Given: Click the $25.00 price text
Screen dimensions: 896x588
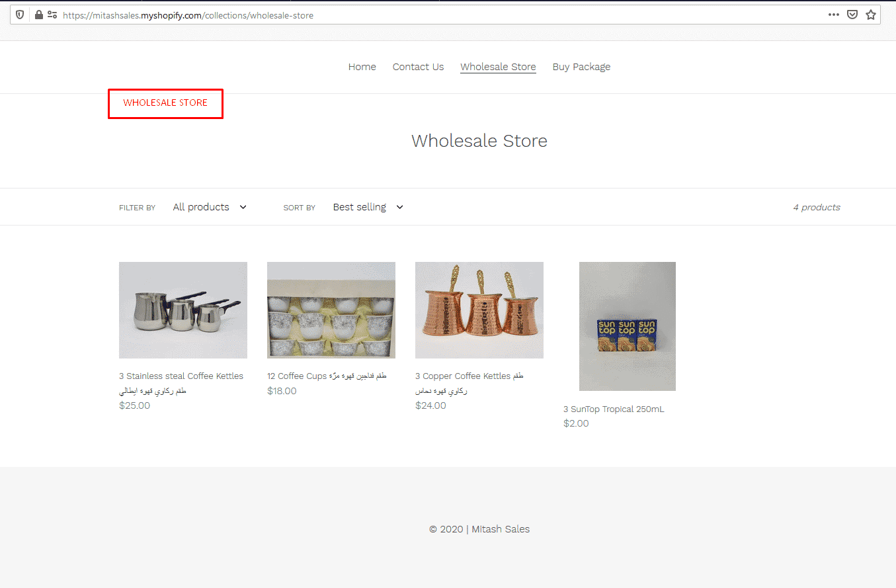Looking at the screenshot, I should tap(134, 405).
